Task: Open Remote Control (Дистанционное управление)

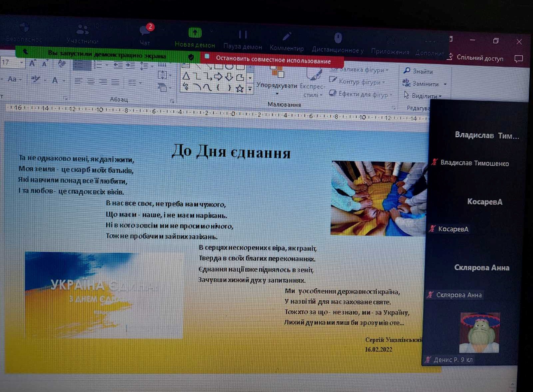Action: (x=337, y=43)
